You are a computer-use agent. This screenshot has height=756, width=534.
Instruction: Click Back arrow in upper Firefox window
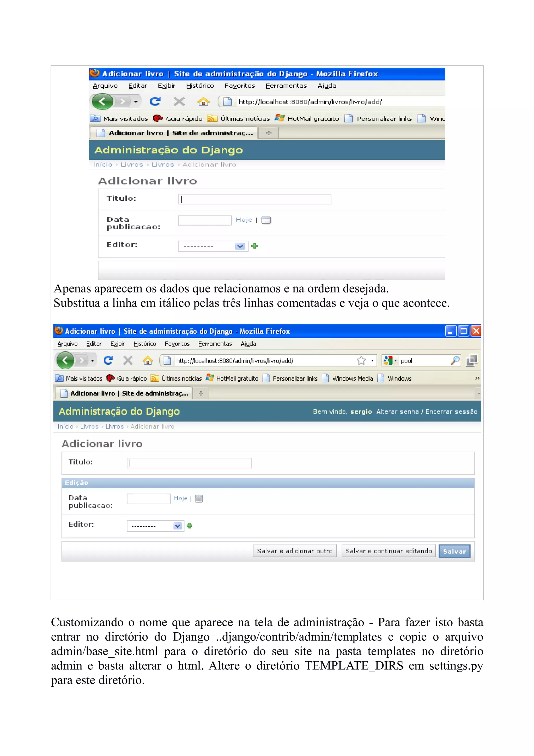[x=102, y=101]
